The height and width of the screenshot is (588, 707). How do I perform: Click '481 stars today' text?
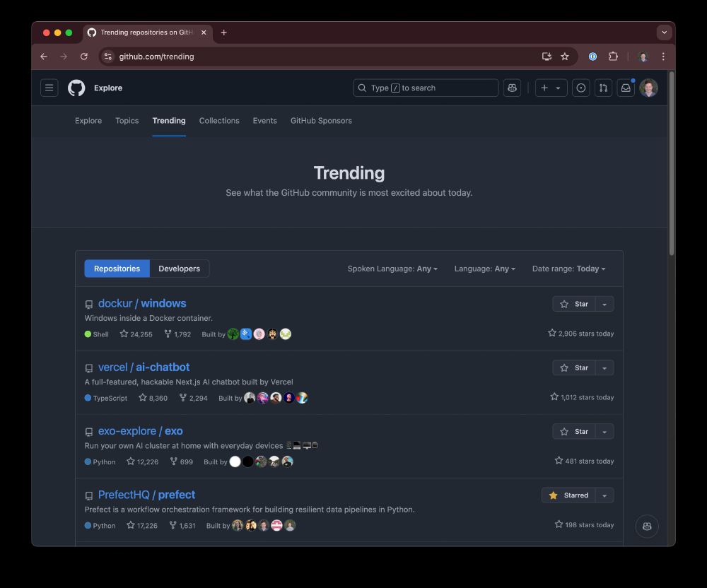(585, 461)
